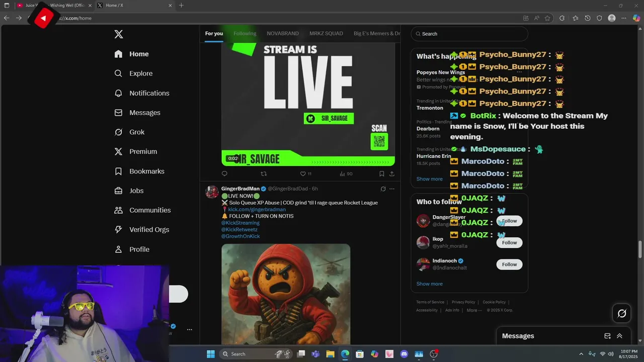Viewport: 644px width, 362px height.
Task: Like the post with 11 likes
Action: pyautogui.click(x=305, y=174)
